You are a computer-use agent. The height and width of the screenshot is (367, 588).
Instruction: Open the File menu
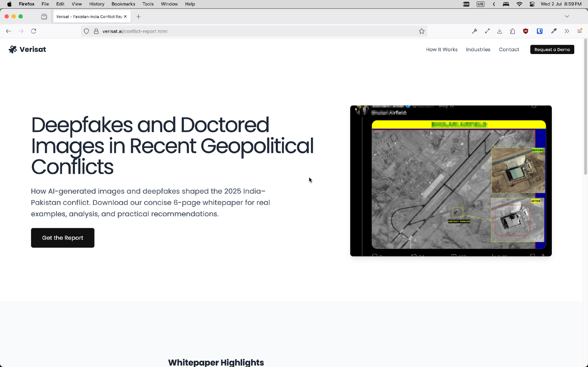45,4
